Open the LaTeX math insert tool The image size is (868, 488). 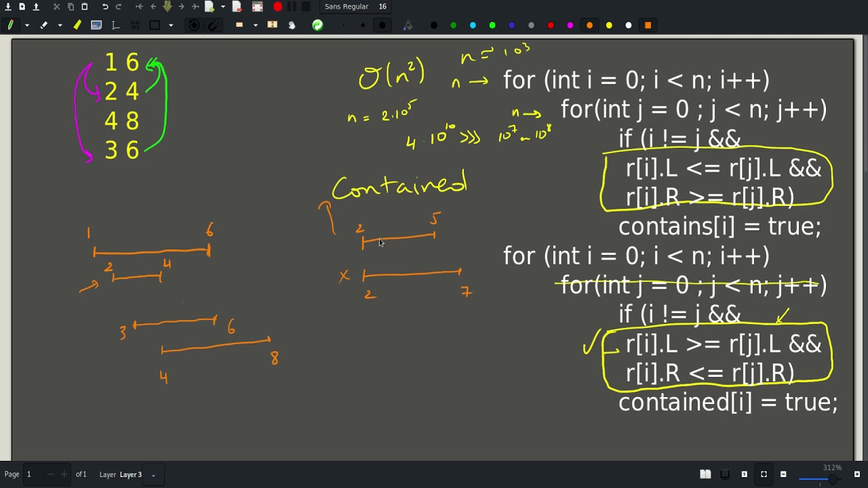(x=135, y=25)
